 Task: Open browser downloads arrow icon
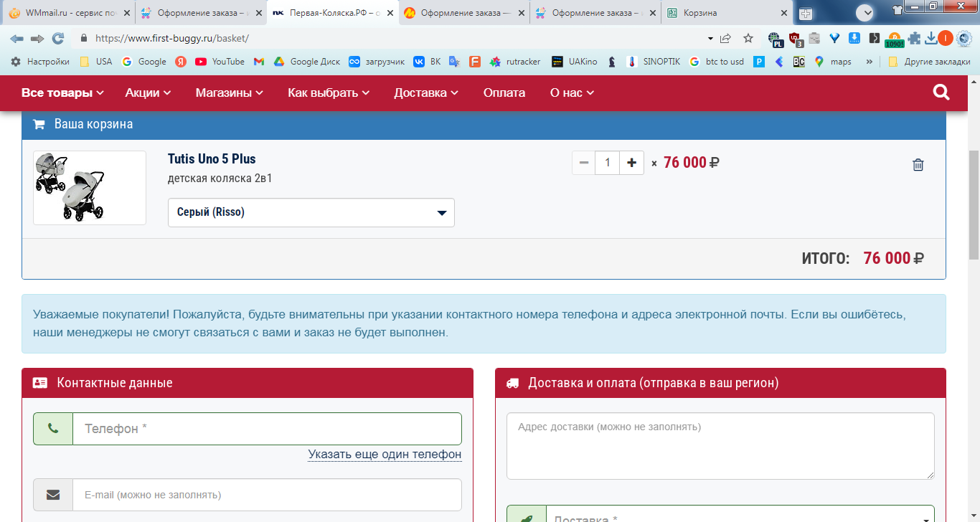pos(931,38)
